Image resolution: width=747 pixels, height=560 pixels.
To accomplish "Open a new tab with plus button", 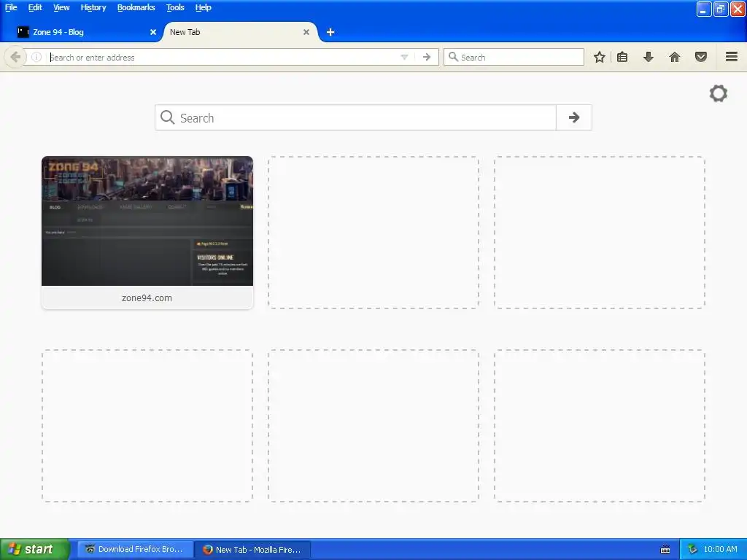I will (330, 32).
